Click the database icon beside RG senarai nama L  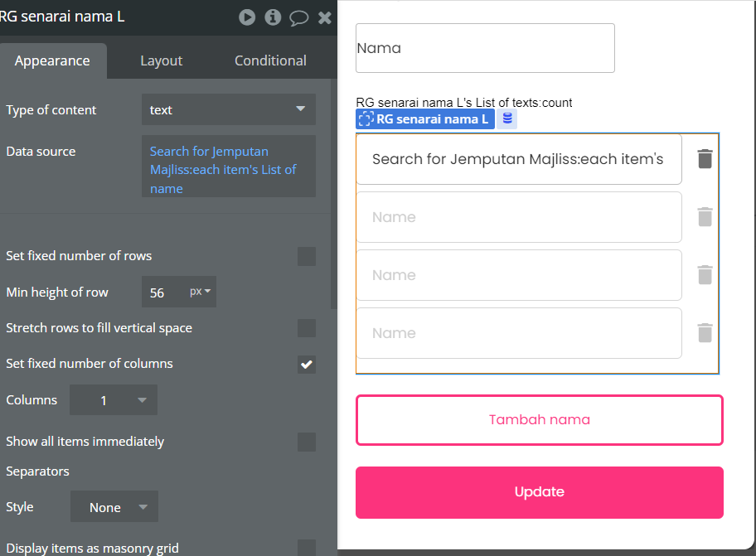point(507,119)
